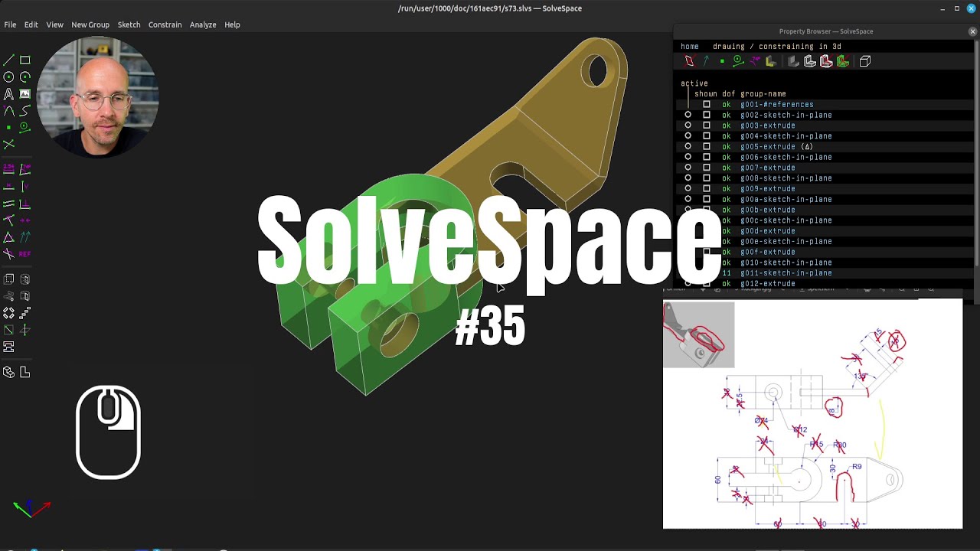
Task: Select the circle sketch tool
Action: point(8,77)
